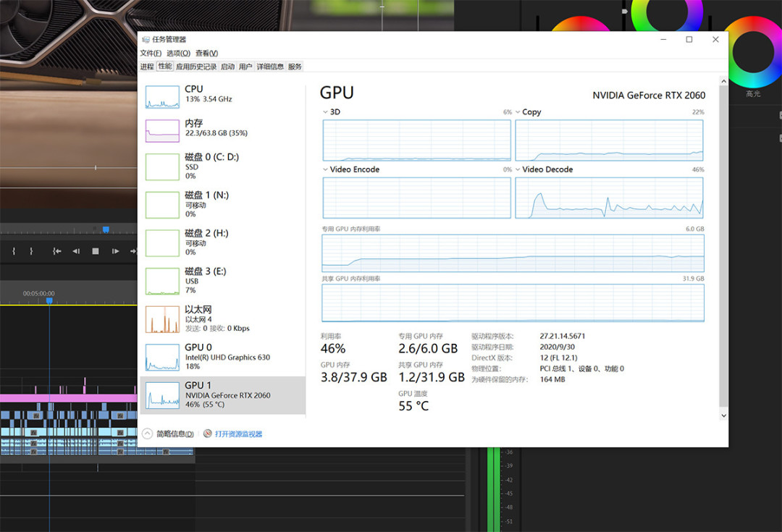The height and width of the screenshot is (532, 782).
Task: Open the Copy engine graph dropdown
Action: (518, 112)
